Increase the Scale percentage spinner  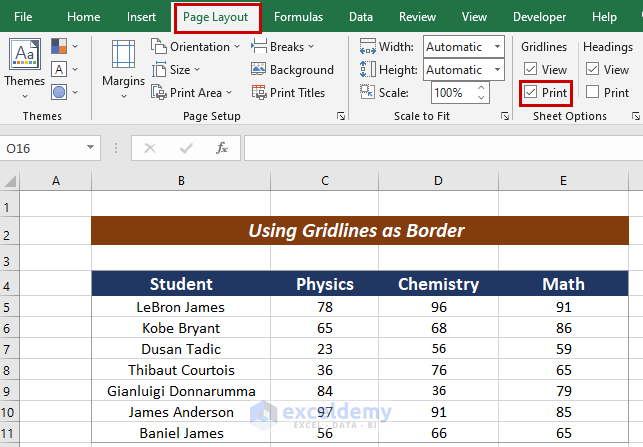point(482,88)
